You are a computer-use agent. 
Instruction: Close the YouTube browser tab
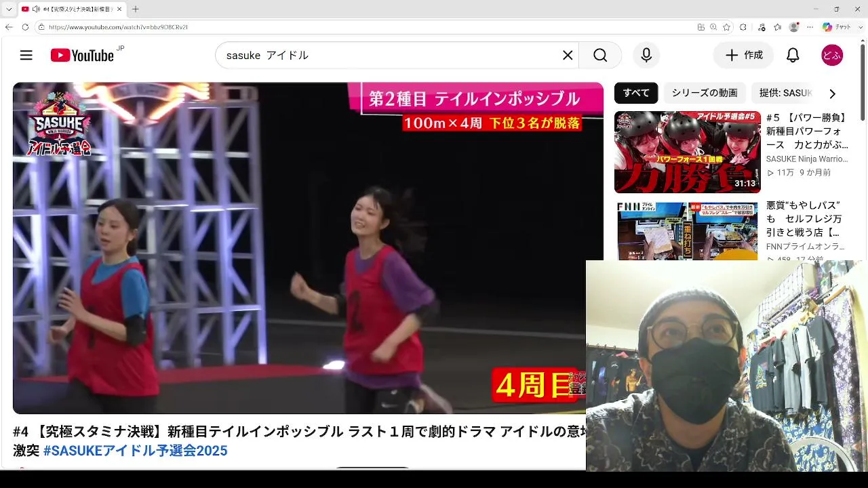point(121,9)
